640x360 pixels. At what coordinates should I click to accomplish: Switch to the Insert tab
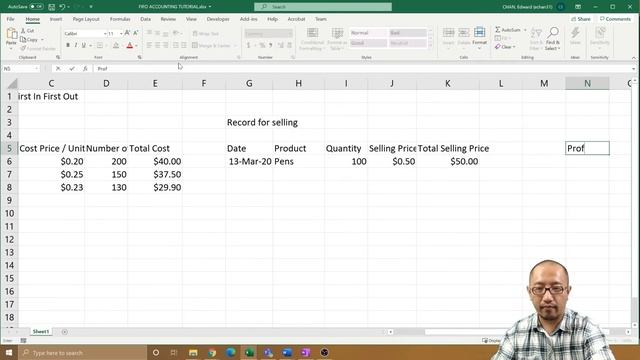[x=56, y=19]
